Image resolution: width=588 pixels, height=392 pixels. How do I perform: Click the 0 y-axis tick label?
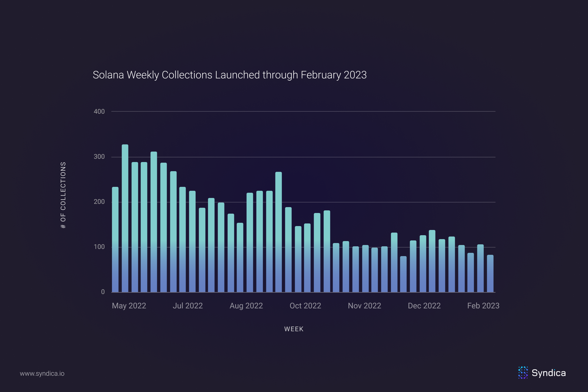click(103, 292)
